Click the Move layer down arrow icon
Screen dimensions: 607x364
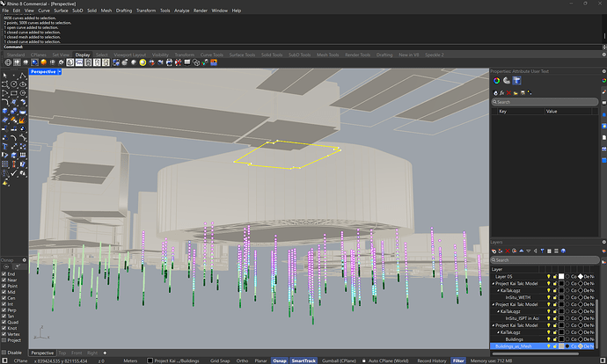coord(529,251)
